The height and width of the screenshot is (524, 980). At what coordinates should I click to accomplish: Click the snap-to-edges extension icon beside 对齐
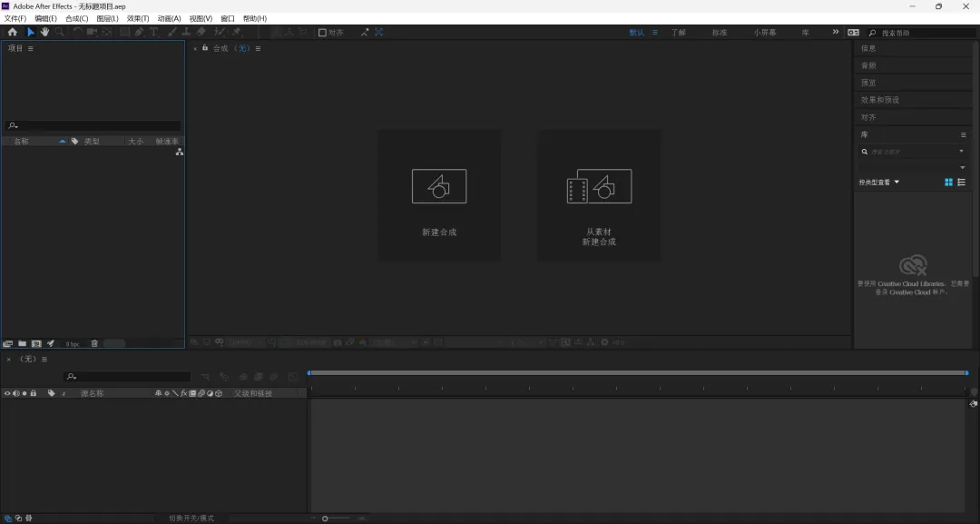(365, 33)
